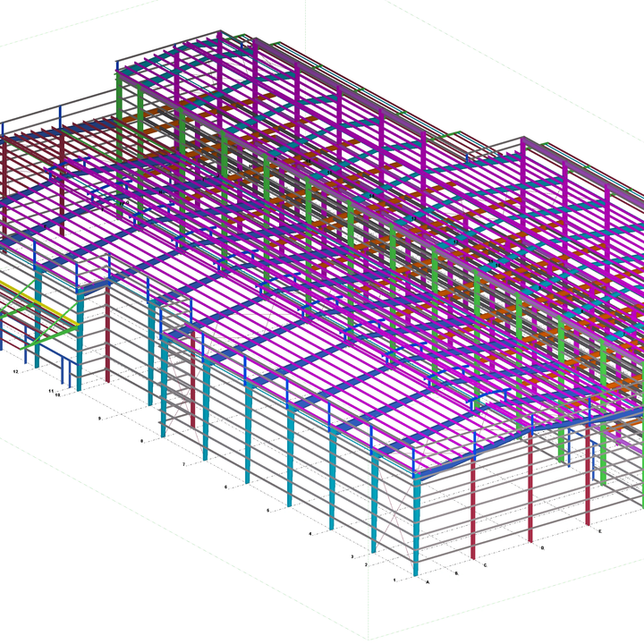Select grid line label "11"

(x=51, y=391)
